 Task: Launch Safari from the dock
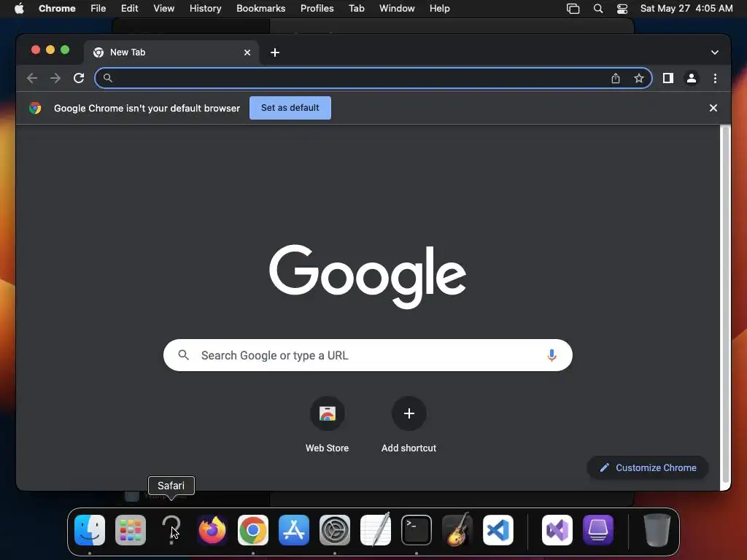(171, 530)
